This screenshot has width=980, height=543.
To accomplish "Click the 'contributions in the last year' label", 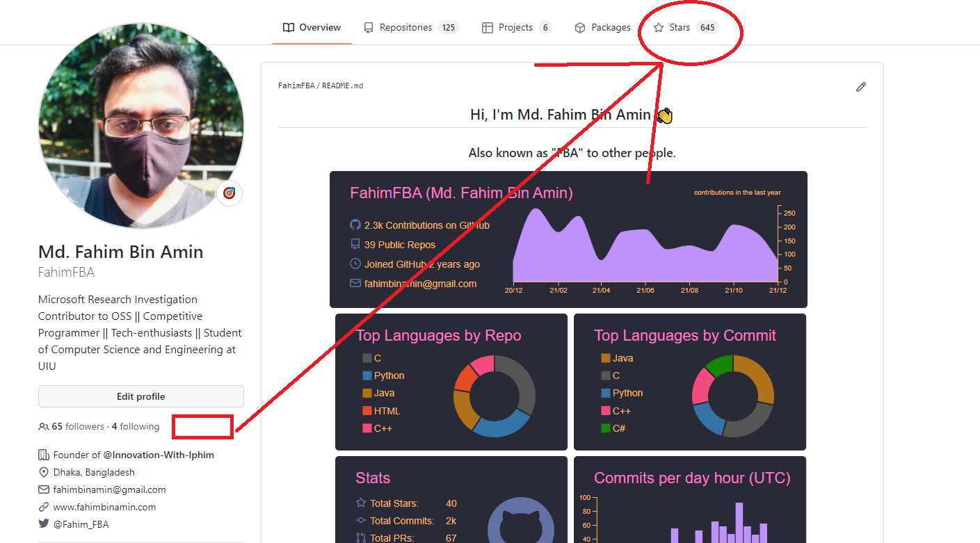I will tap(737, 193).
